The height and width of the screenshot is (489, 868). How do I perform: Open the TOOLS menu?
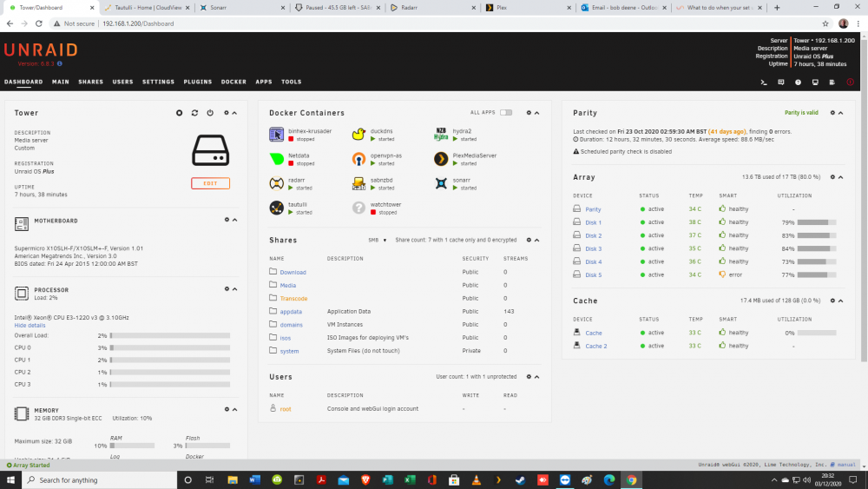pyautogui.click(x=291, y=82)
